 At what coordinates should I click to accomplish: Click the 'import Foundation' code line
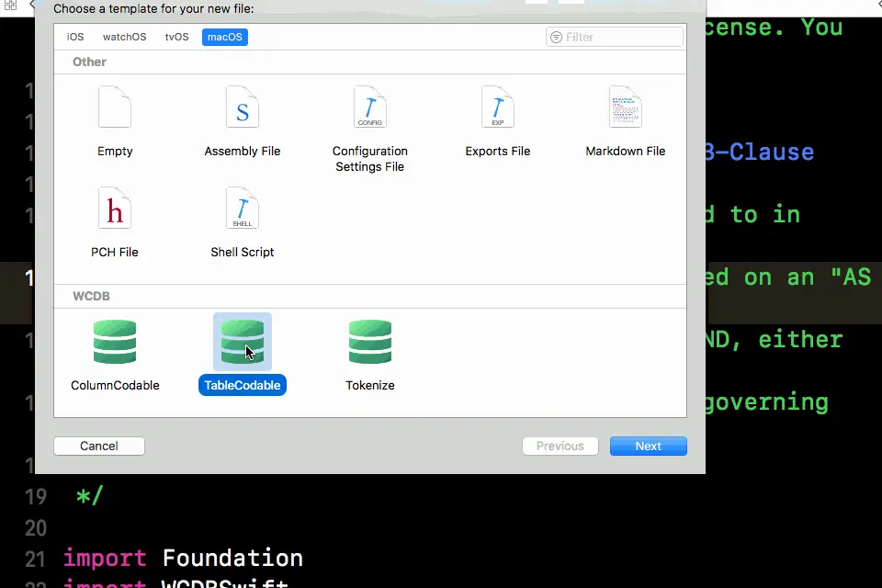(x=183, y=559)
